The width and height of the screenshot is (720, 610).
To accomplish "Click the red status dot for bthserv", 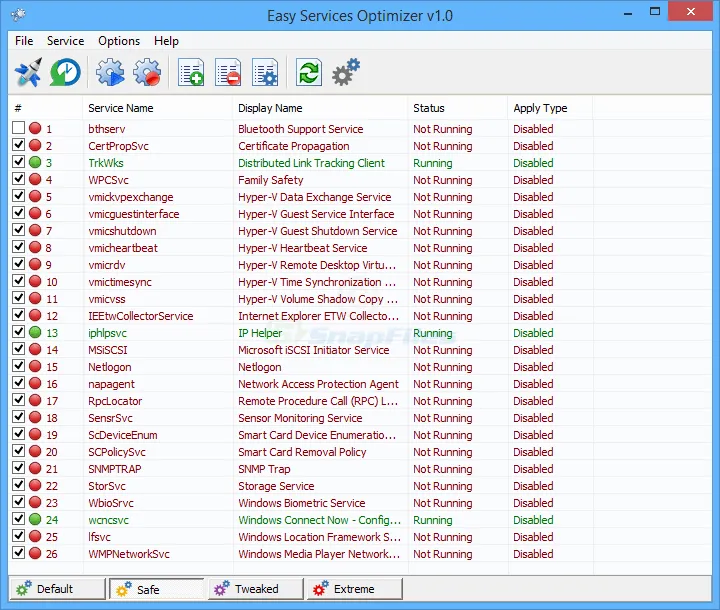I will coord(35,128).
